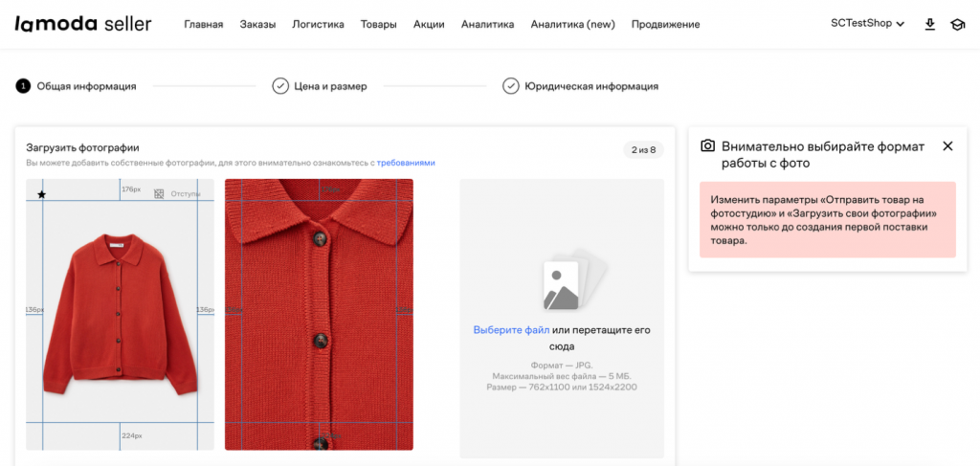Click the Выберите файл link
This screenshot has height=466, width=980.
[511, 330]
